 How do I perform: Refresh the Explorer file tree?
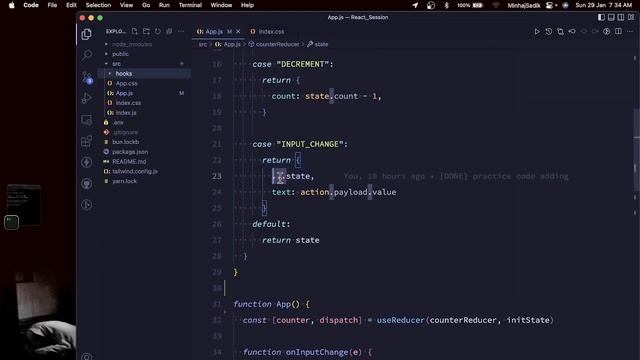click(x=158, y=31)
